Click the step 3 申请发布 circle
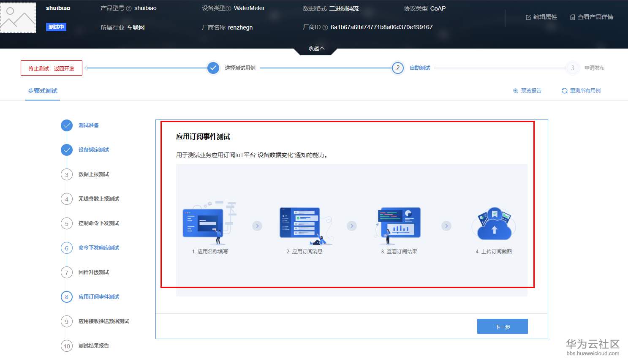The width and height of the screenshot is (628, 364). pos(573,68)
